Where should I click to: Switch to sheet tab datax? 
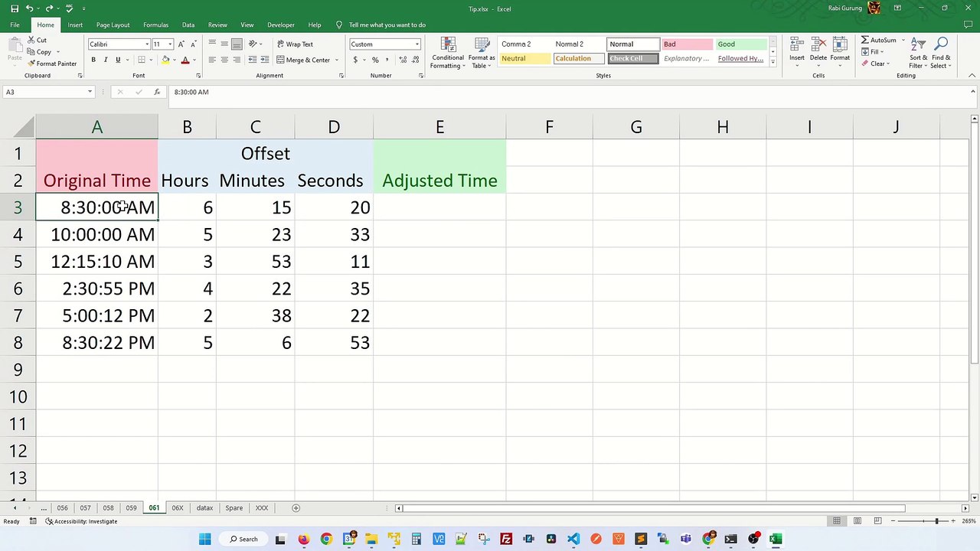pos(204,508)
